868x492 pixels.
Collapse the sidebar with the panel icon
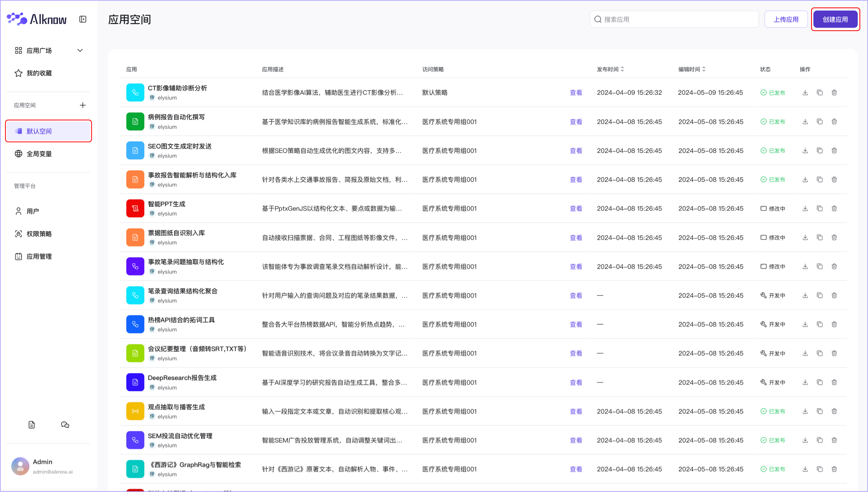click(83, 19)
